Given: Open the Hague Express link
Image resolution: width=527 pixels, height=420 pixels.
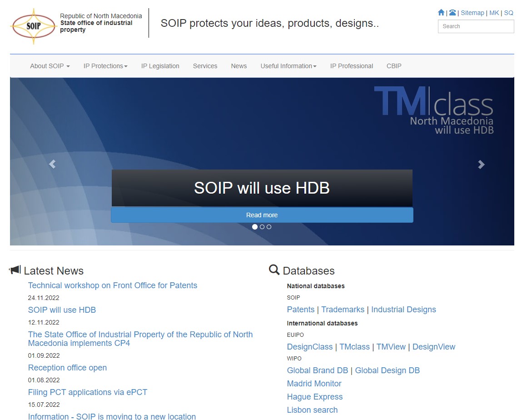Looking at the screenshot, I should point(315,397).
